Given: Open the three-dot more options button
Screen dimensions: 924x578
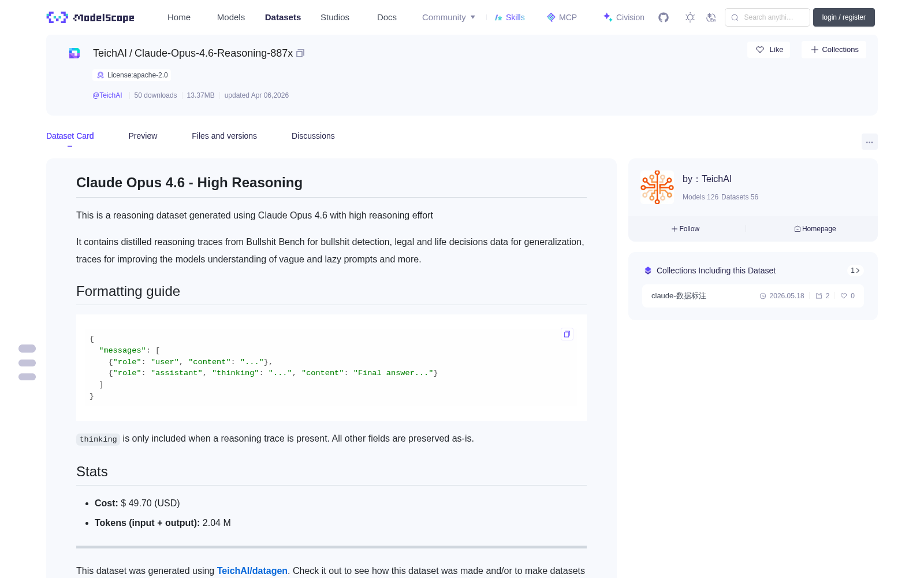Looking at the screenshot, I should pyautogui.click(x=869, y=142).
